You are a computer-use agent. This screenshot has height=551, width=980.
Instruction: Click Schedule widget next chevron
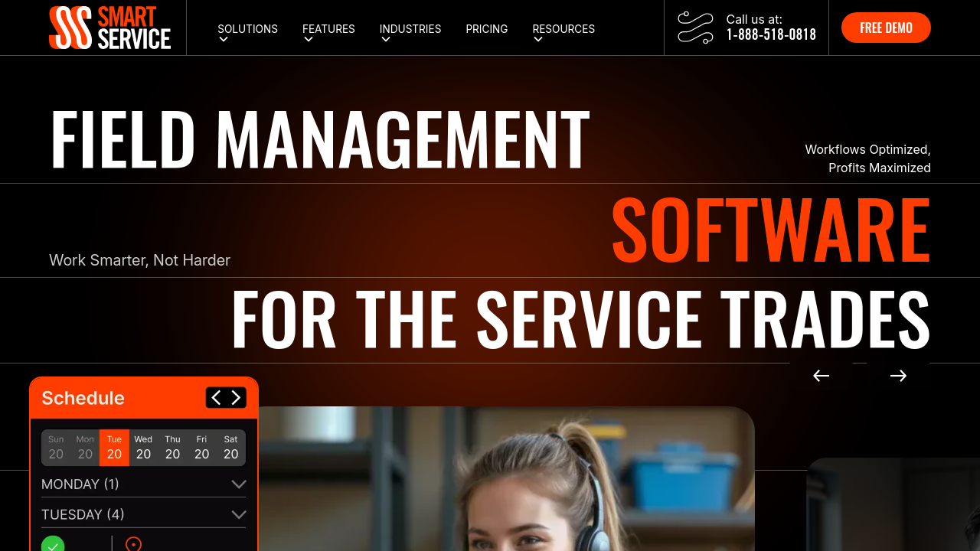pyautogui.click(x=236, y=398)
